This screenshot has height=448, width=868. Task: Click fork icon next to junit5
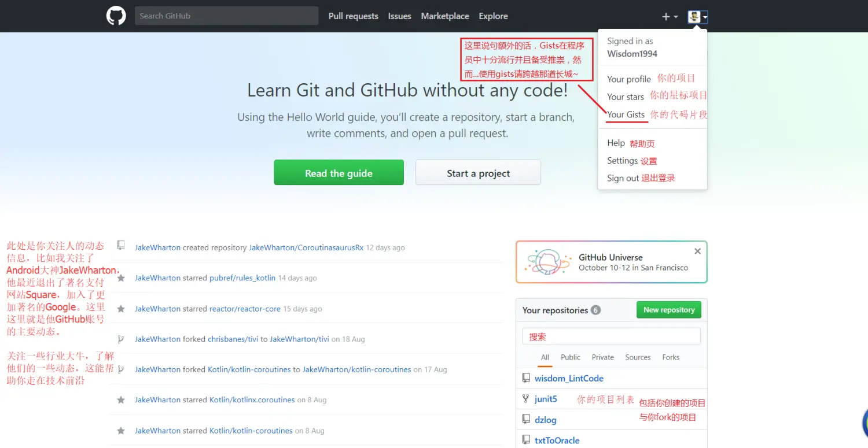point(526,398)
